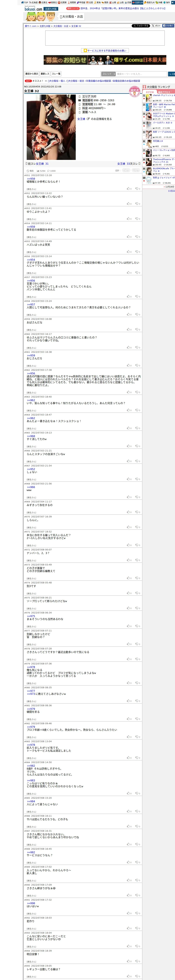This screenshot has height=980, width=175.
Task: Open ranking entry cherish チェリッシュ
Action: 164,96
